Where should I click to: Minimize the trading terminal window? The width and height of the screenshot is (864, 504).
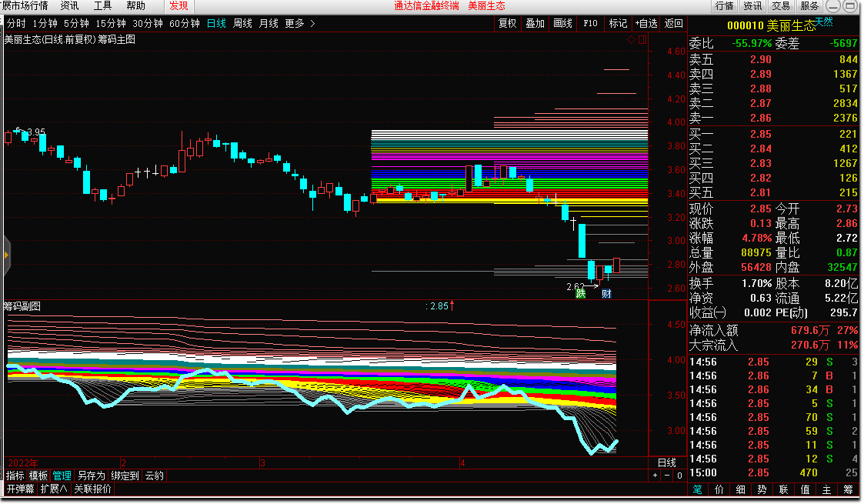tap(834, 6)
